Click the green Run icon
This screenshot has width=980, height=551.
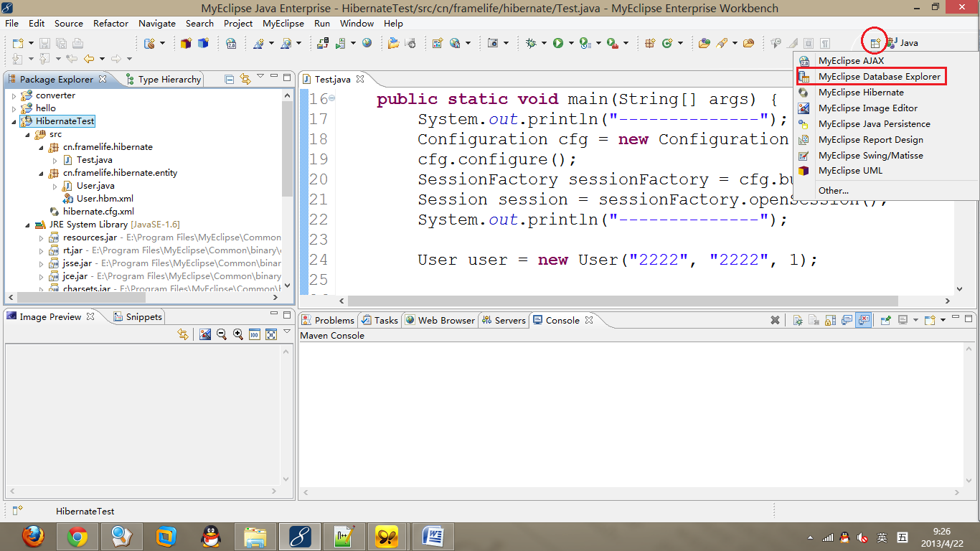coord(558,43)
